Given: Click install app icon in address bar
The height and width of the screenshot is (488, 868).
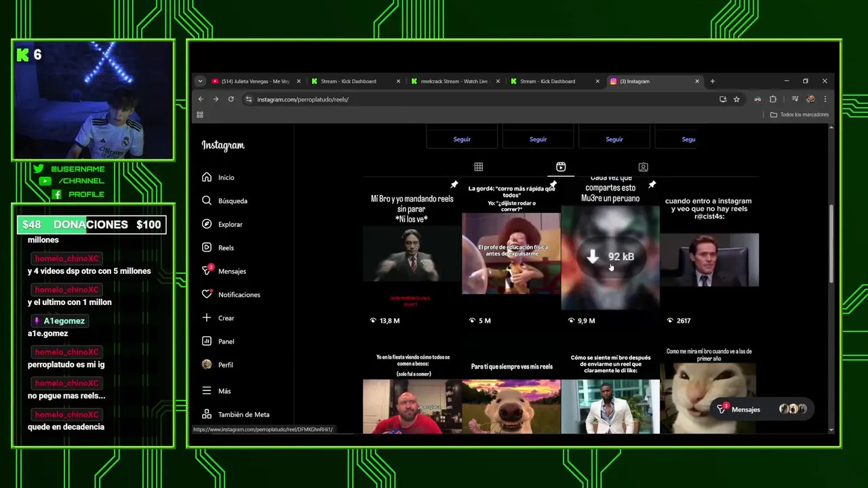Looking at the screenshot, I should pos(723,99).
